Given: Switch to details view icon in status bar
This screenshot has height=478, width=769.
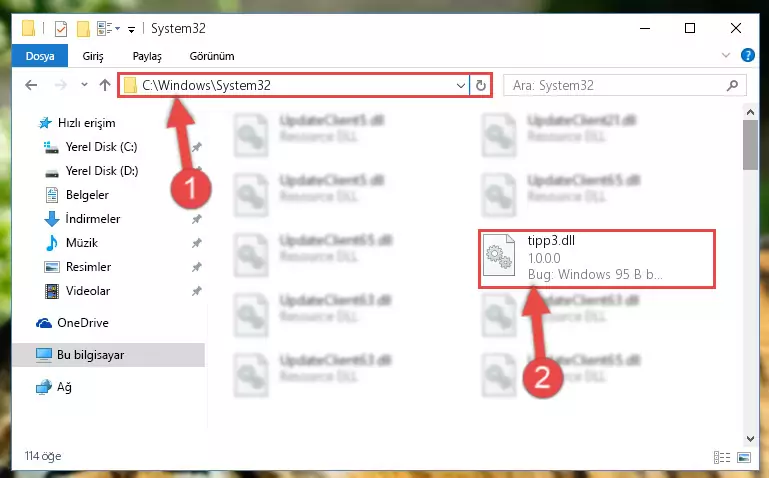Looking at the screenshot, I should 722,457.
